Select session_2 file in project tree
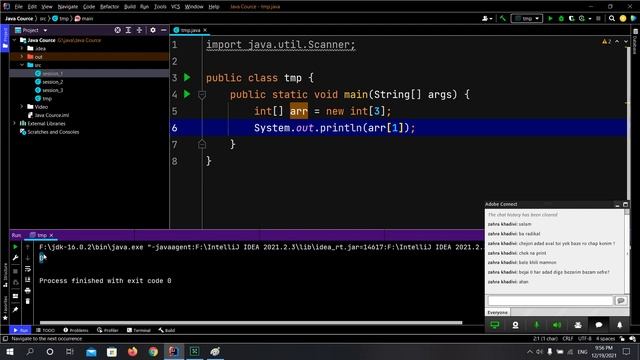Viewport: 640px width, 360px height. point(52,82)
